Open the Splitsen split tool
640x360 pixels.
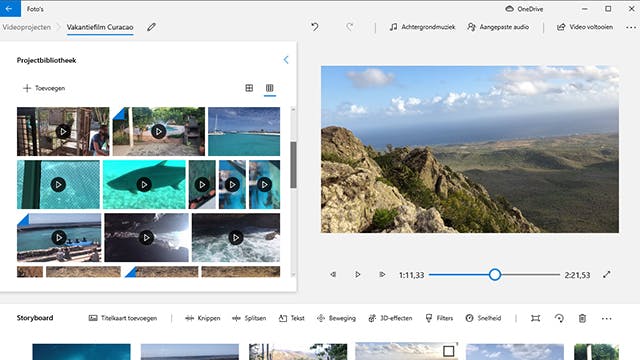click(x=249, y=318)
